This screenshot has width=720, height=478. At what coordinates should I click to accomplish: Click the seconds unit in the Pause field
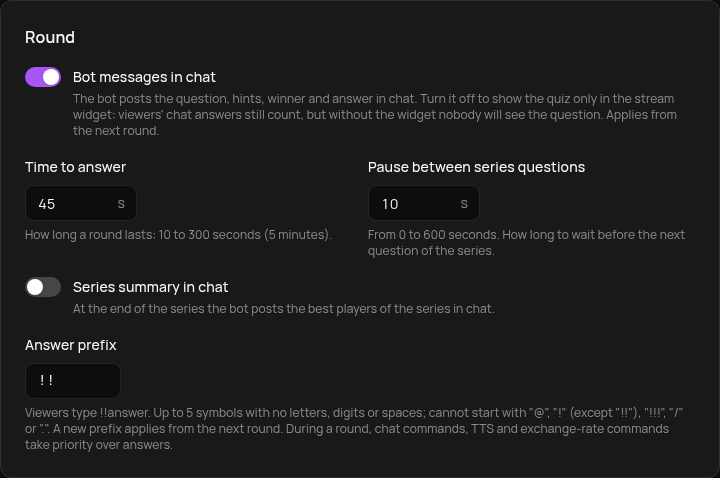pyautogui.click(x=464, y=204)
